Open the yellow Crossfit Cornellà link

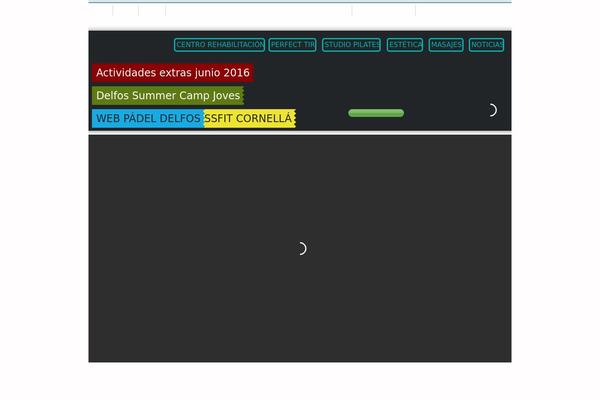250,119
